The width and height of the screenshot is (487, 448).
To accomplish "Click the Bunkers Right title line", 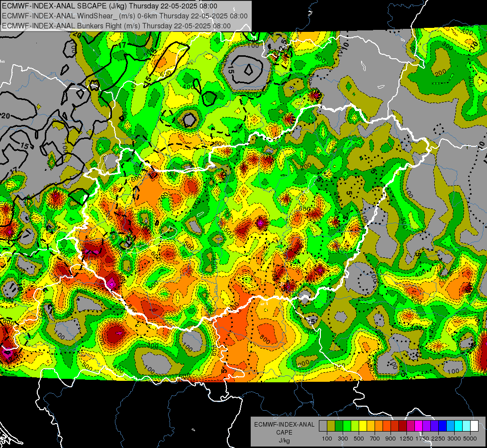I will 116,26.
